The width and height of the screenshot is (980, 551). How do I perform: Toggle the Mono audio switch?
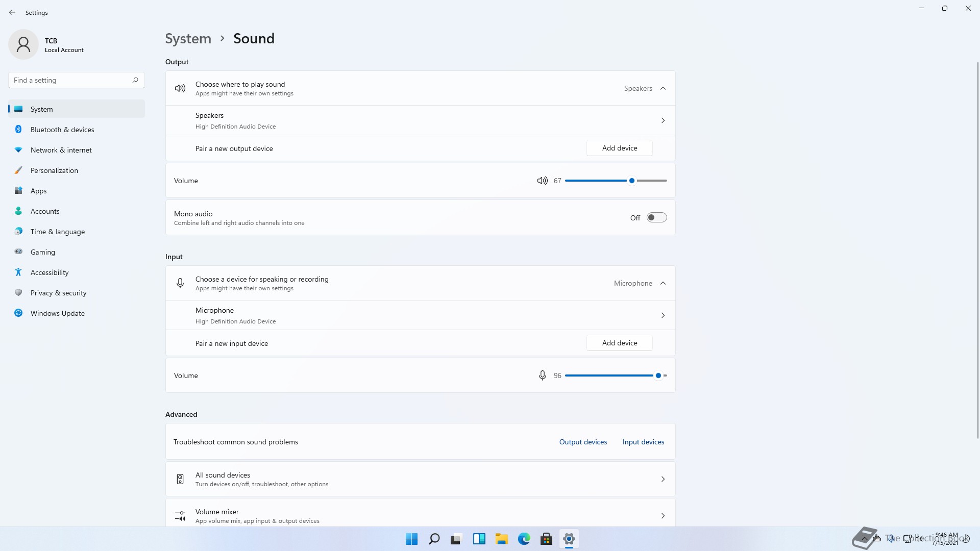[x=656, y=218]
